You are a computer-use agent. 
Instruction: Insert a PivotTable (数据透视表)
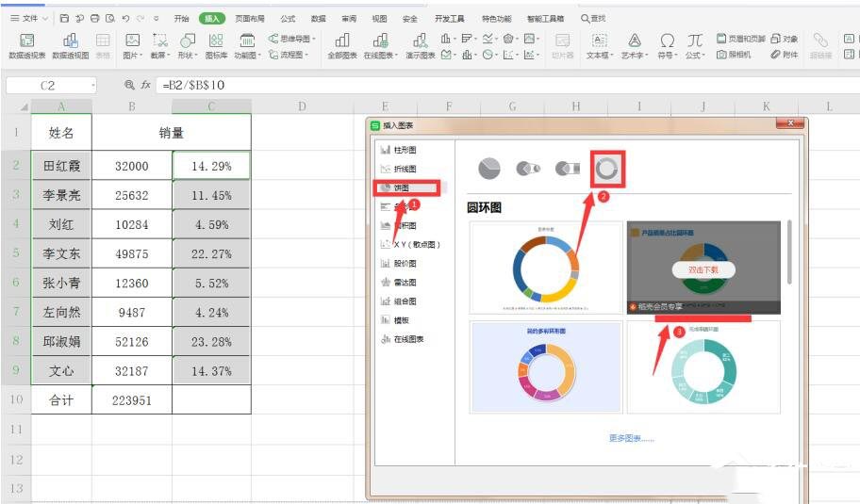coord(26,45)
